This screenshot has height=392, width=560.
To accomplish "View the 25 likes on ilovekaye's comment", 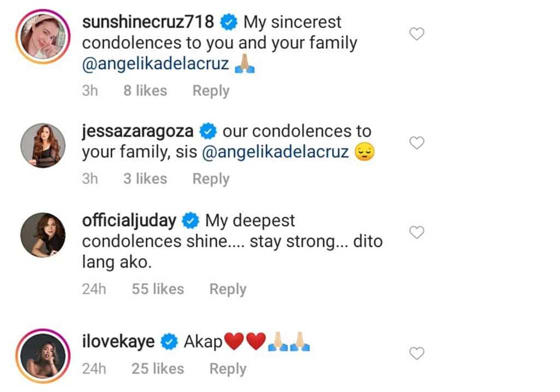I will point(157,369).
